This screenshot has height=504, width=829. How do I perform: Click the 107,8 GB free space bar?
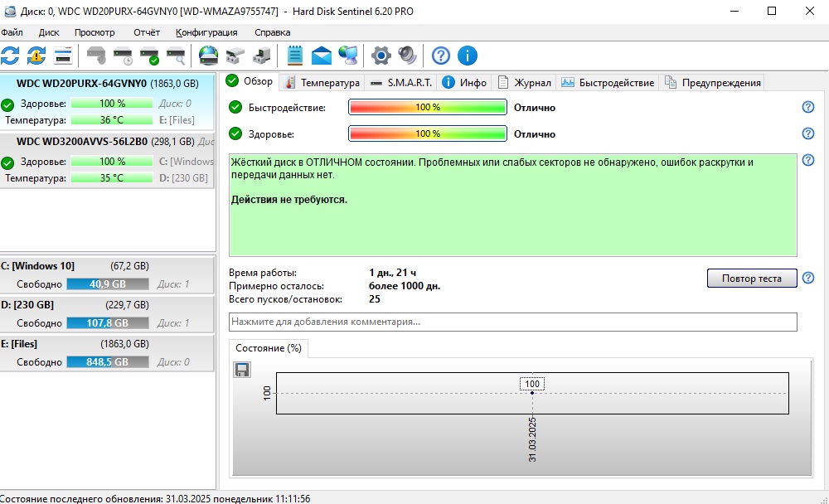tap(108, 322)
